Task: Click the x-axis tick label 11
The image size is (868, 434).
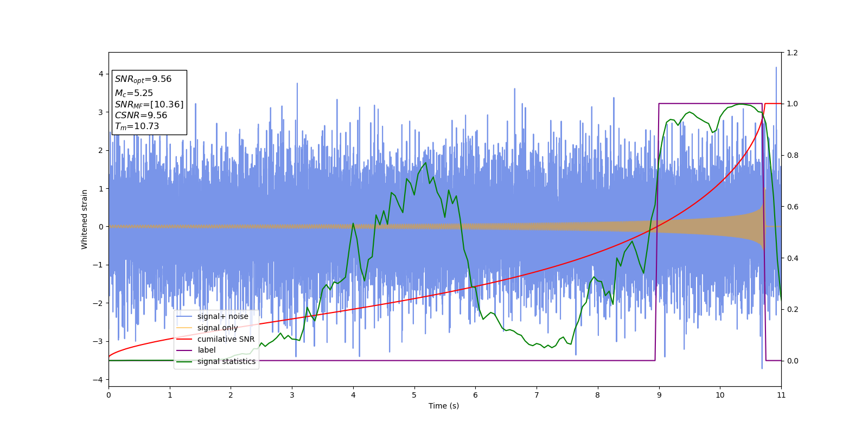Action: pos(781,395)
